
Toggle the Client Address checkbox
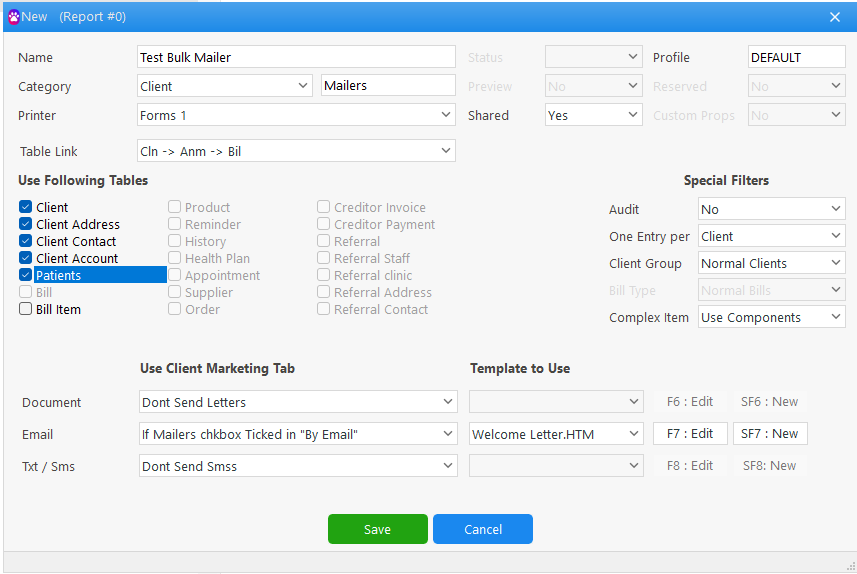pyautogui.click(x=26, y=224)
